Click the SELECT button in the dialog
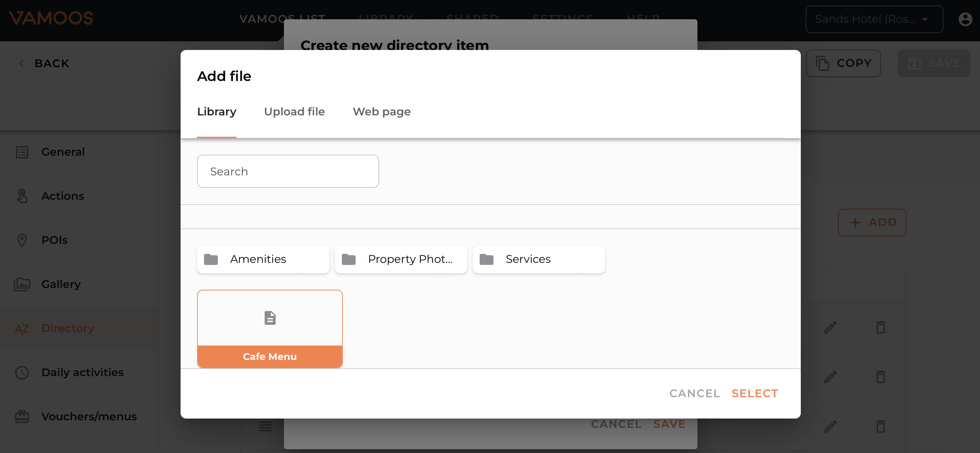Screen dimensions: 980x453 755,393
